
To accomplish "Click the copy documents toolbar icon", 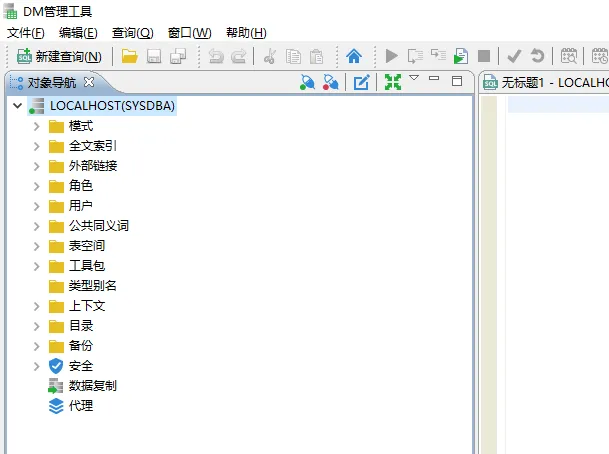I will 293,57.
